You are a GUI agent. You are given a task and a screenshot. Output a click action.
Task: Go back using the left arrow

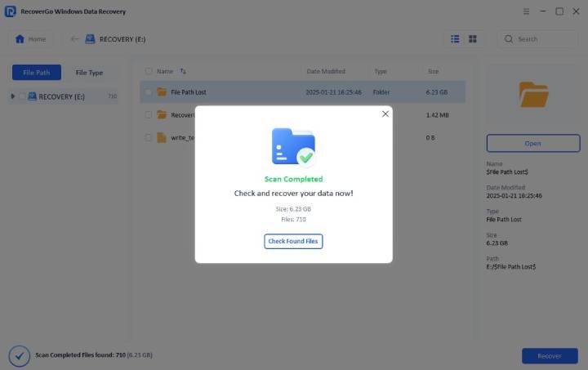(x=75, y=39)
